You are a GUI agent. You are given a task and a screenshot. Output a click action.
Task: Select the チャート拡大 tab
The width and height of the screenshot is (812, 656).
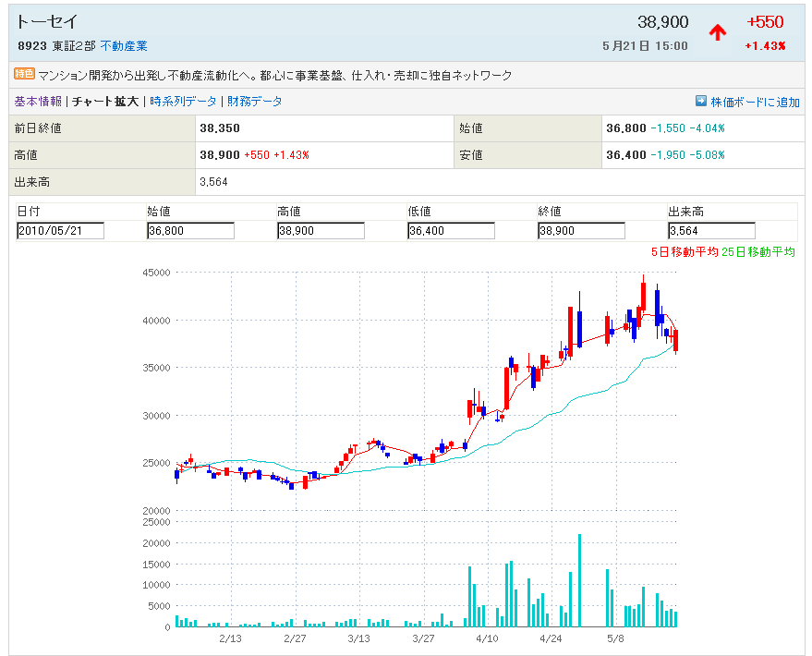tap(105, 102)
